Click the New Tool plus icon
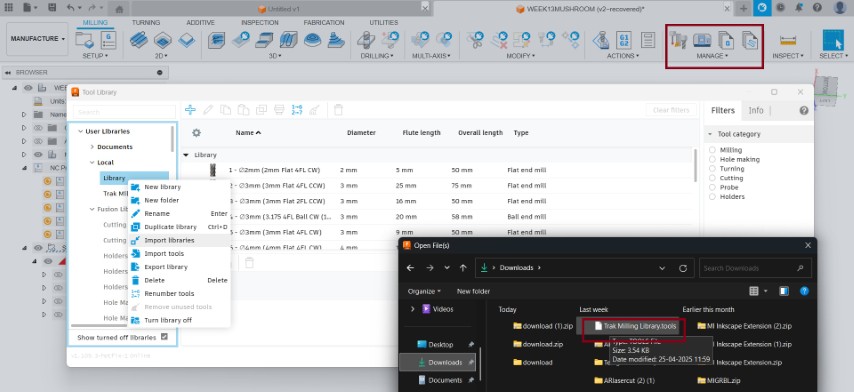Viewport: 854px width, 392px height. (190, 110)
